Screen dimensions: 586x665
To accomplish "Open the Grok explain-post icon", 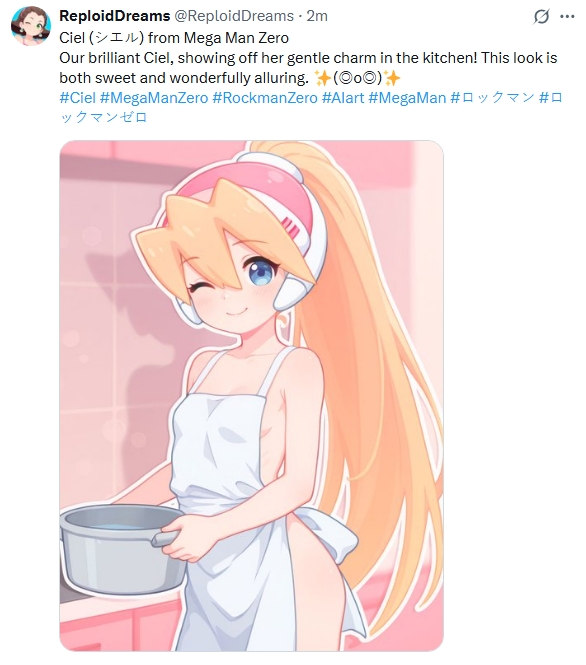I will pos(541,17).
